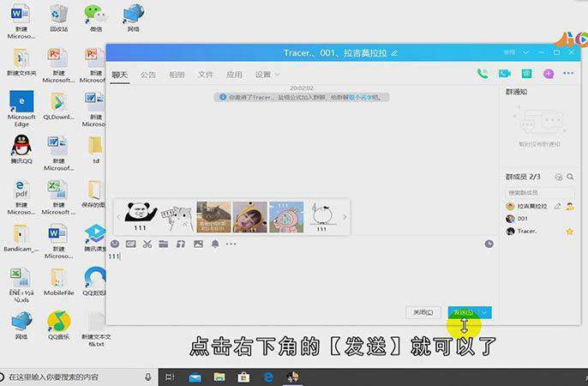Screen dimensions: 588x386
Task: Show next sticker suggestions with right arrow
Action: coord(345,217)
